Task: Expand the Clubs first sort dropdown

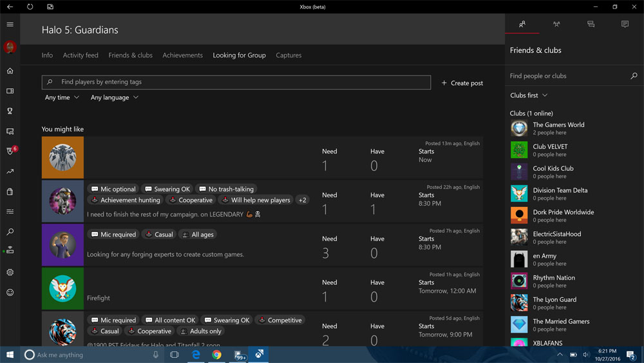Action: click(529, 95)
